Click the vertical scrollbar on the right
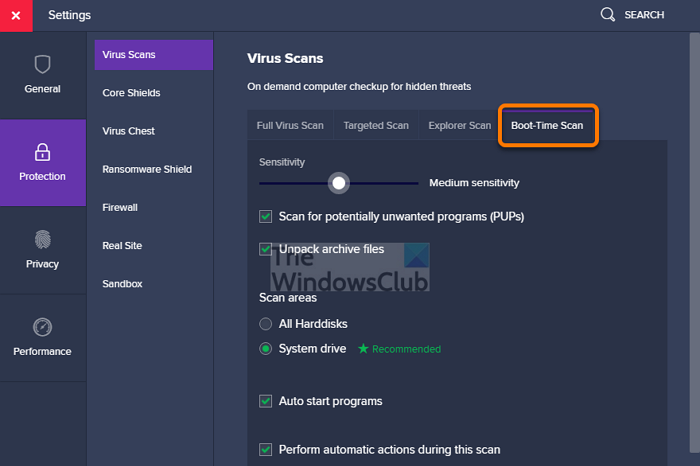 pos(694,241)
